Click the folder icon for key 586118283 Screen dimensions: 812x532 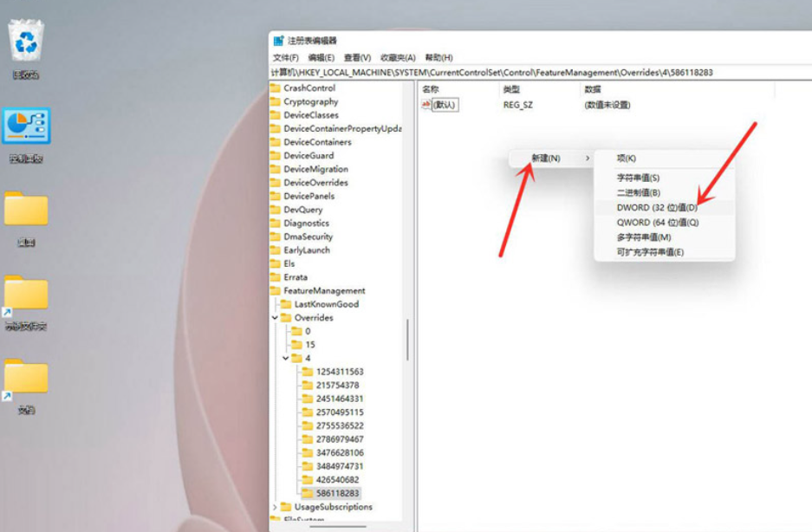[308, 493]
